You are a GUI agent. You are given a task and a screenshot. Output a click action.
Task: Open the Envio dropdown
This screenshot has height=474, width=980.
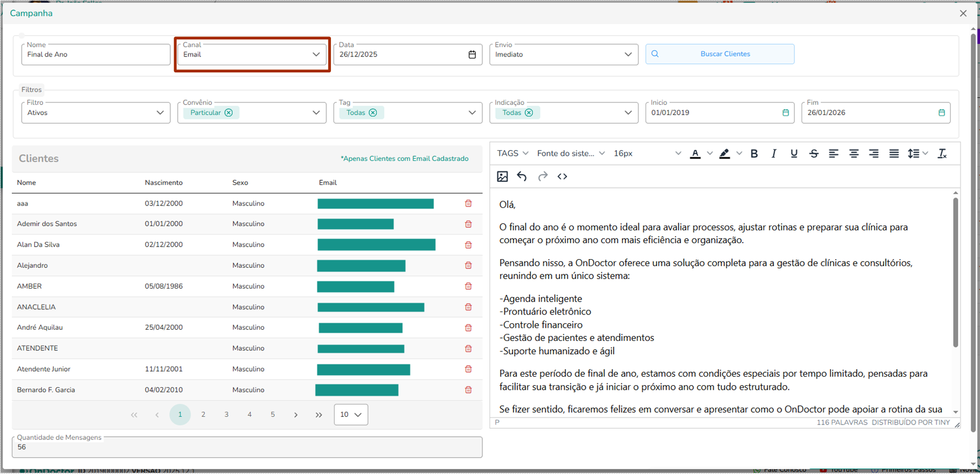[x=628, y=54]
